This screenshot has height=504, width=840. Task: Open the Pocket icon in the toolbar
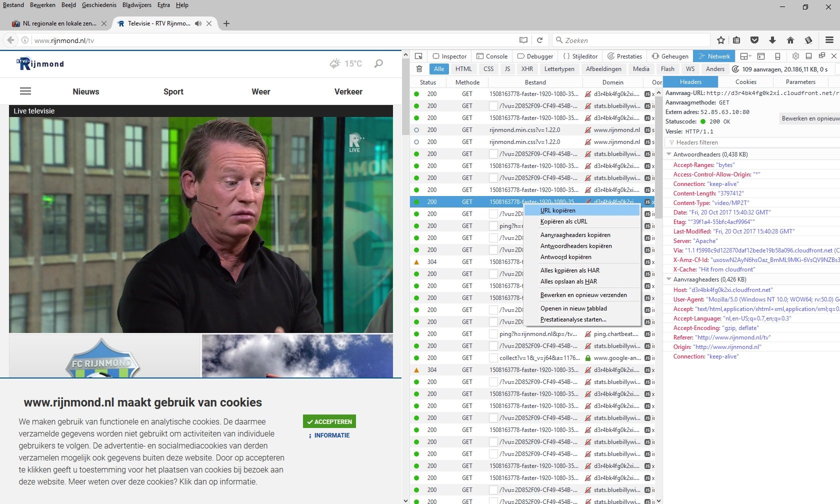(754, 40)
